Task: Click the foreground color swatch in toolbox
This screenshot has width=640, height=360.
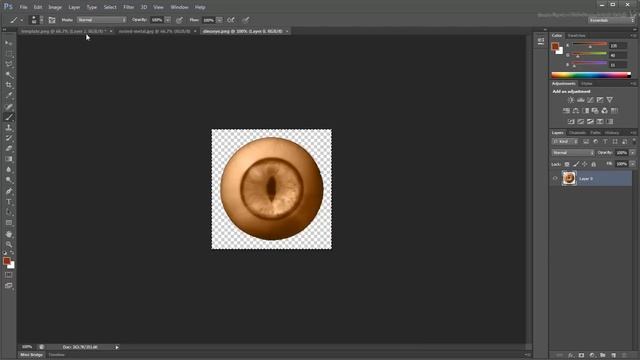Action: tap(7, 261)
